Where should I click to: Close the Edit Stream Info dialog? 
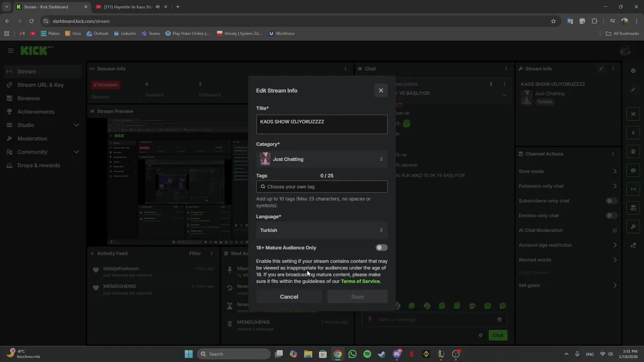(x=381, y=90)
